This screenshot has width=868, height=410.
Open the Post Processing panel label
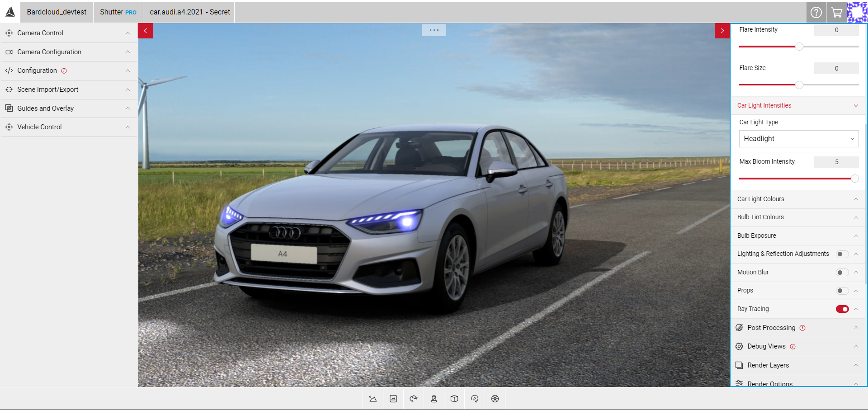click(x=771, y=328)
